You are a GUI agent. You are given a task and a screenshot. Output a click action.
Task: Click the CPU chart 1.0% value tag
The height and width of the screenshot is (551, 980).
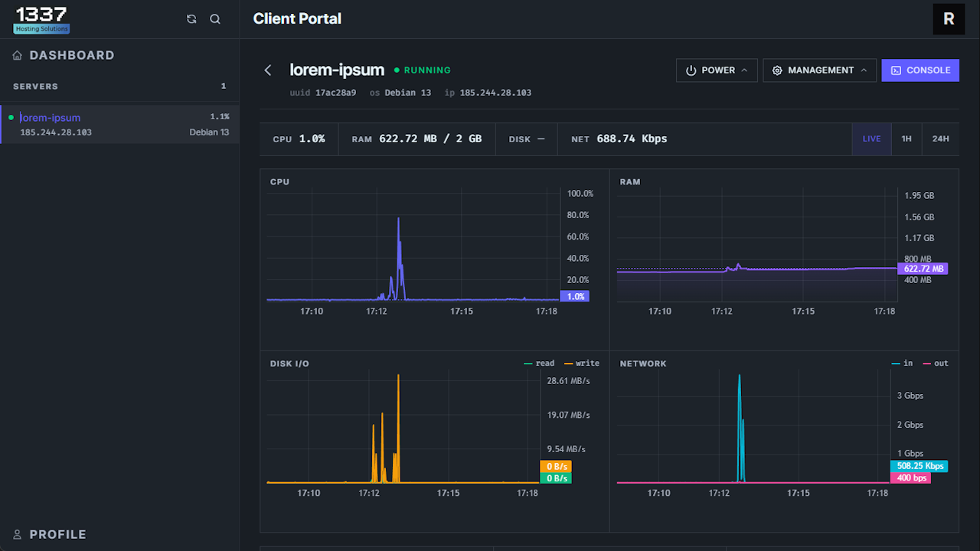click(575, 296)
